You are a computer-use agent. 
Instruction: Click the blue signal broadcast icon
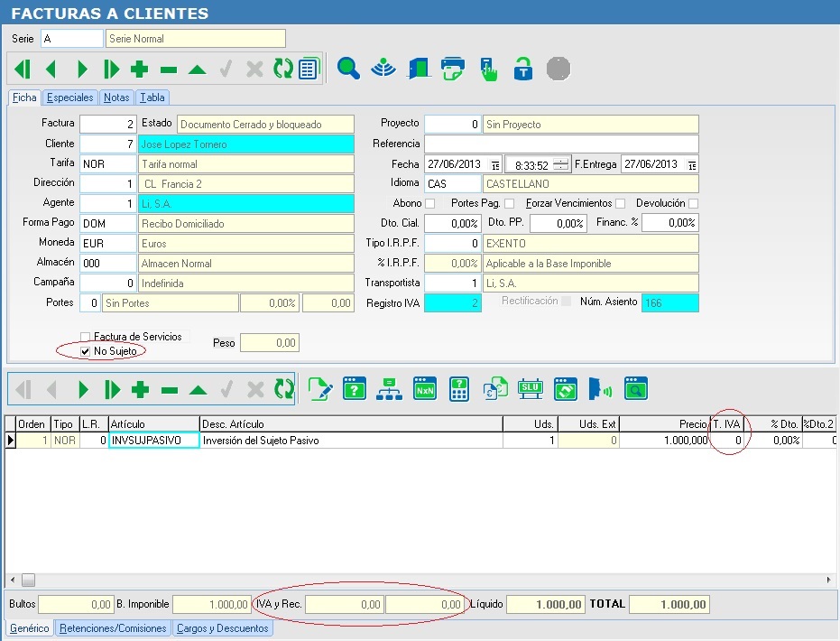(x=383, y=69)
